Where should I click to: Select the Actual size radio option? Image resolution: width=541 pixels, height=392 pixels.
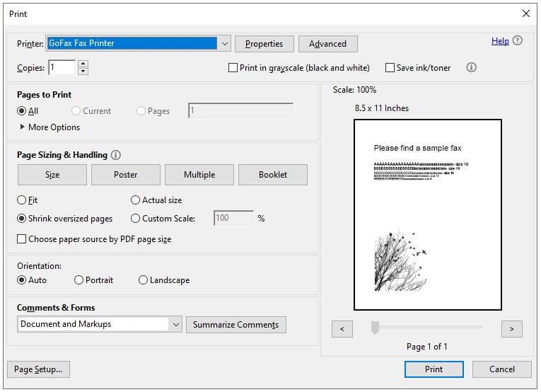coord(136,200)
